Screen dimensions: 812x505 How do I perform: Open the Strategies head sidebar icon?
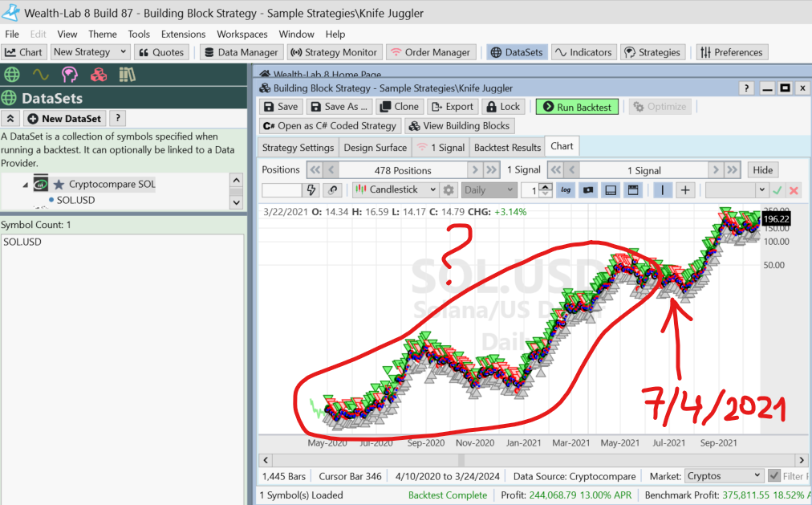coord(69,75)
